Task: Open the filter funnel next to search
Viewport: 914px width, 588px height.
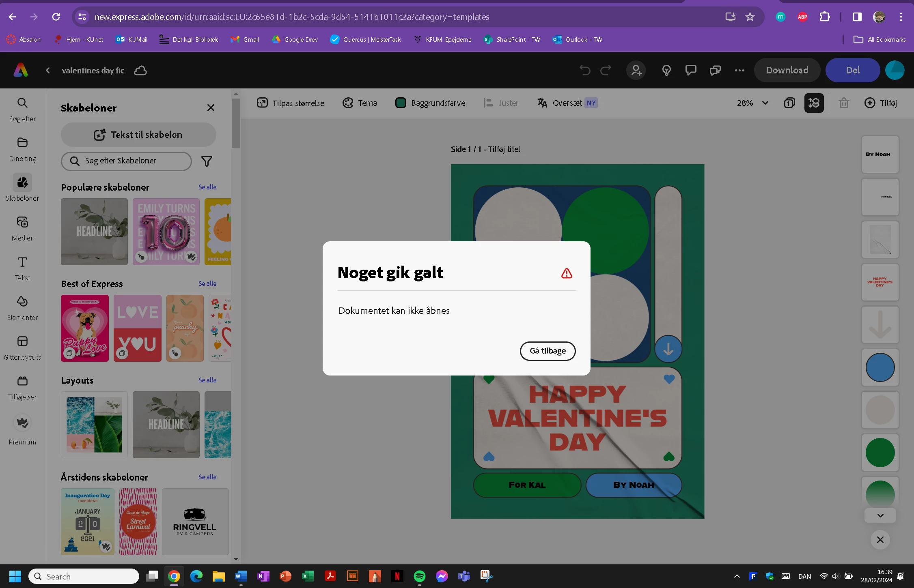Action: pos(207,161)
